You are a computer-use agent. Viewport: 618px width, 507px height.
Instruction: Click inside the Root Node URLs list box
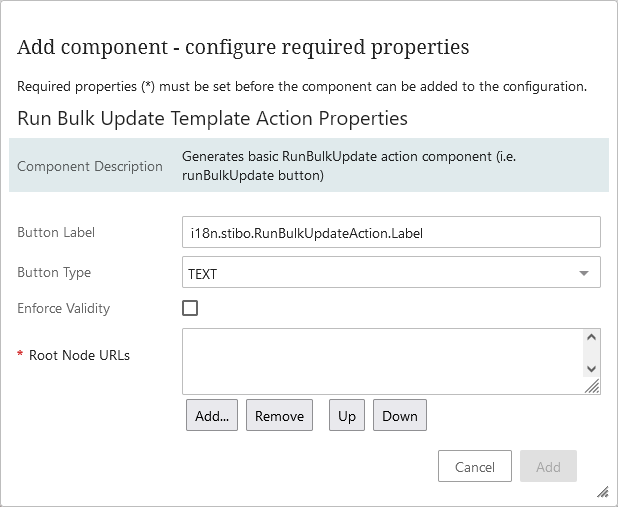[x=383, y=361]
